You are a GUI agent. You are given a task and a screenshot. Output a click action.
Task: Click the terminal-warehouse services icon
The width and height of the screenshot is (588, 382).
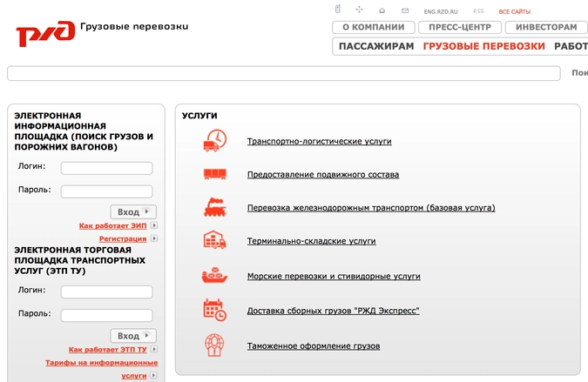coord(213,241)
